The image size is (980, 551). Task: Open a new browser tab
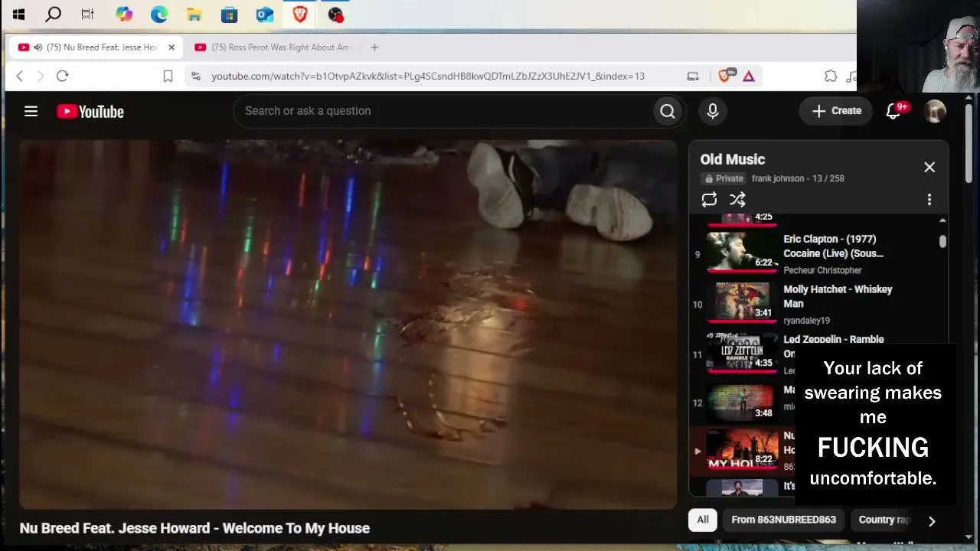click(x=374, y=47)
